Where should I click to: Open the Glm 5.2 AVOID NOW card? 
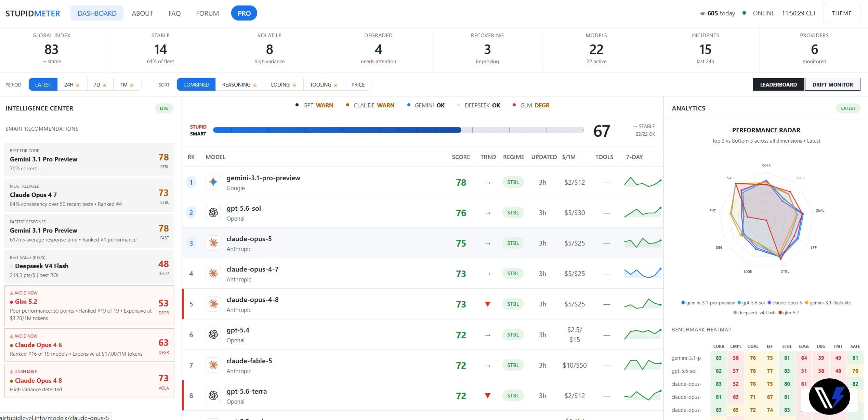[x=89, y=306]
